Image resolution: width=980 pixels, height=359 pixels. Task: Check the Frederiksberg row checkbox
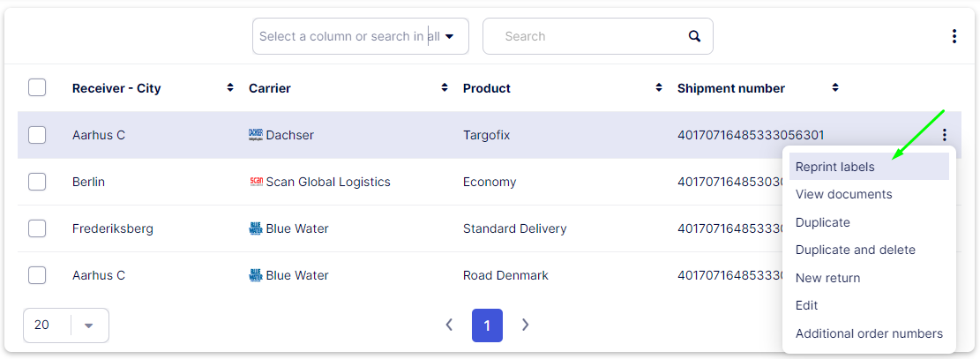pos(37,228)
